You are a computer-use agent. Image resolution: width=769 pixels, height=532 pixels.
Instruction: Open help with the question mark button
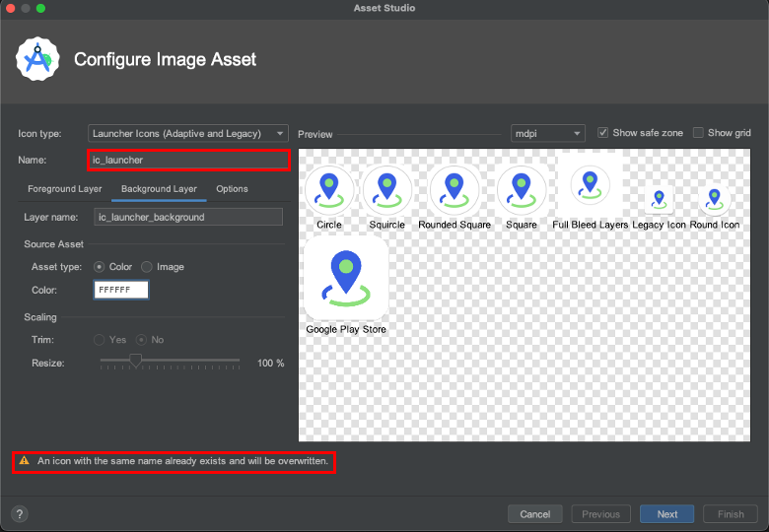19,514
